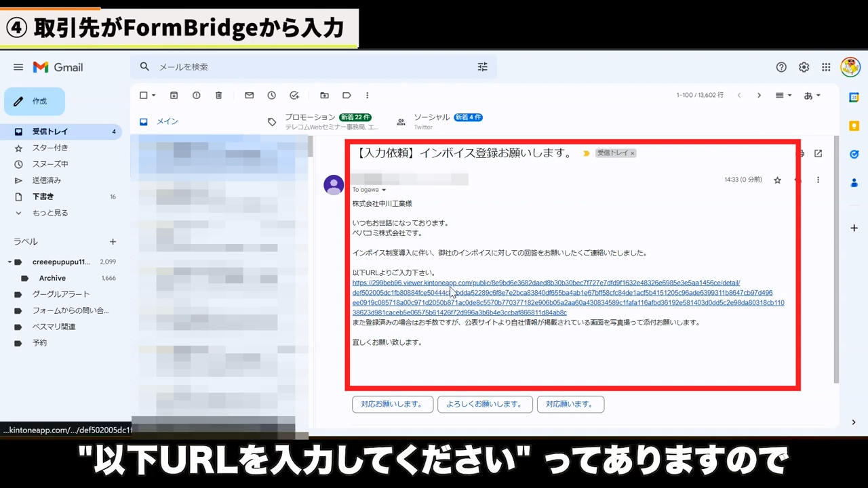This screenshot has height=488, width=868.
Task: Open the split pane mode dropdown
Action: click(783, 96)
